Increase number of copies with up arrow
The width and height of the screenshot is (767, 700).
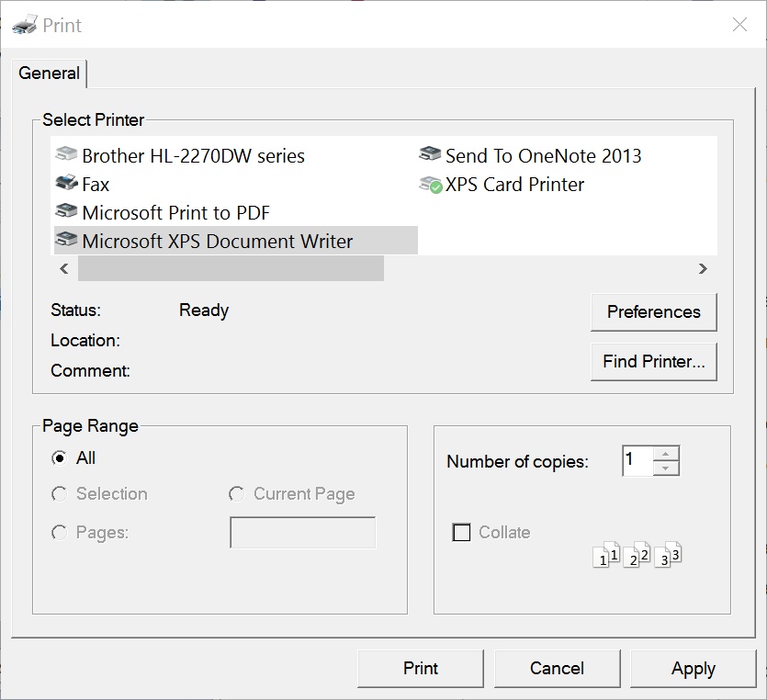665,454
